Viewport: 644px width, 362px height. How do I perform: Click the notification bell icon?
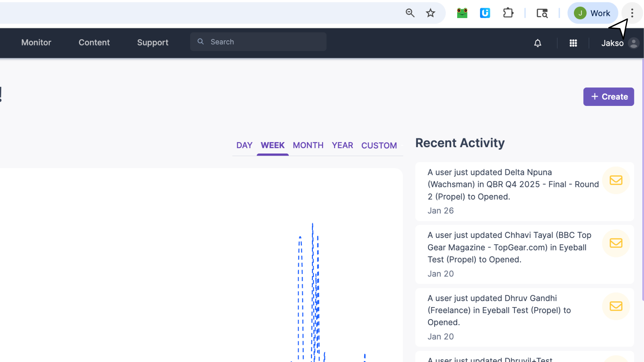click(x=538, y=43)
